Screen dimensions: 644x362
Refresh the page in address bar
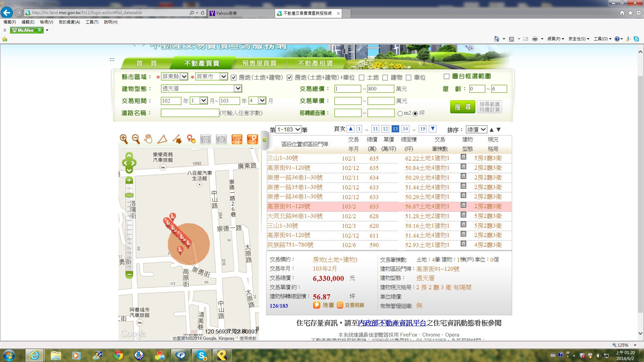(203, 13)
